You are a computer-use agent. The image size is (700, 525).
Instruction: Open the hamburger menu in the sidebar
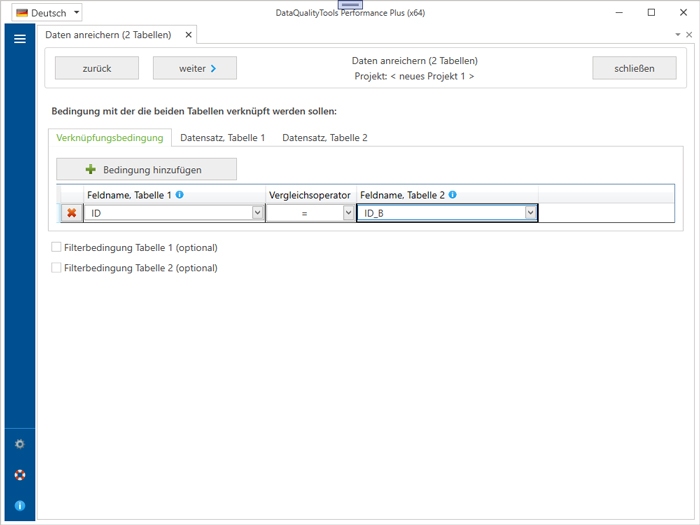pos(19,39)
